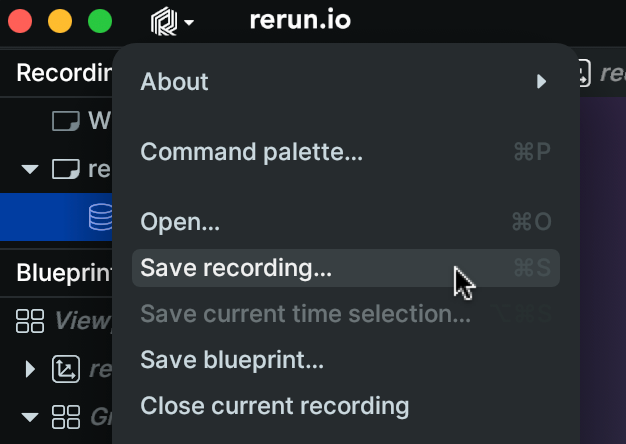Click the Grid container icon
626x444 pixels.
click(x=66, y=417)
